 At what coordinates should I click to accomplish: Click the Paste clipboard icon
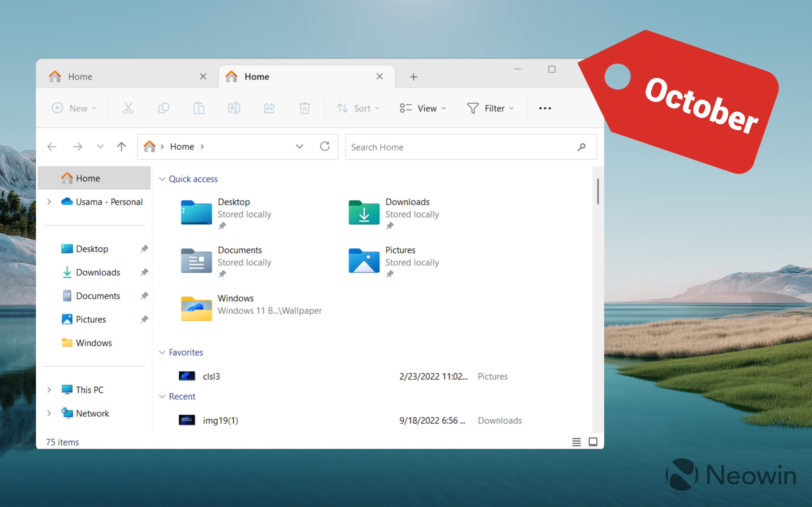(199, 108)
